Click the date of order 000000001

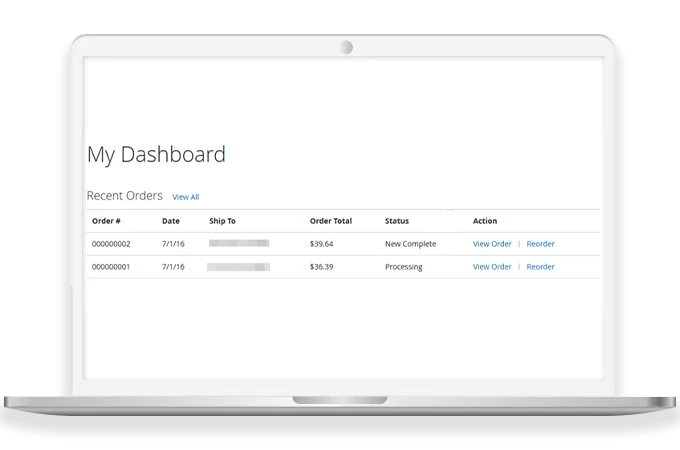point(173,267)
